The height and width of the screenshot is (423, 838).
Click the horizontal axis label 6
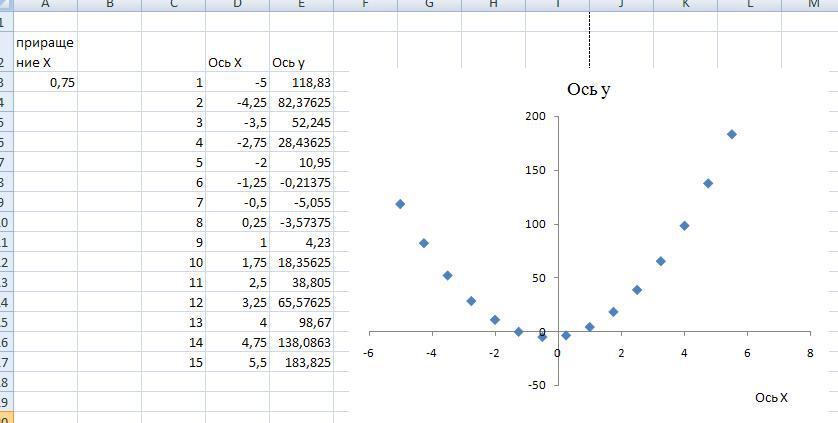coord(747,353)
